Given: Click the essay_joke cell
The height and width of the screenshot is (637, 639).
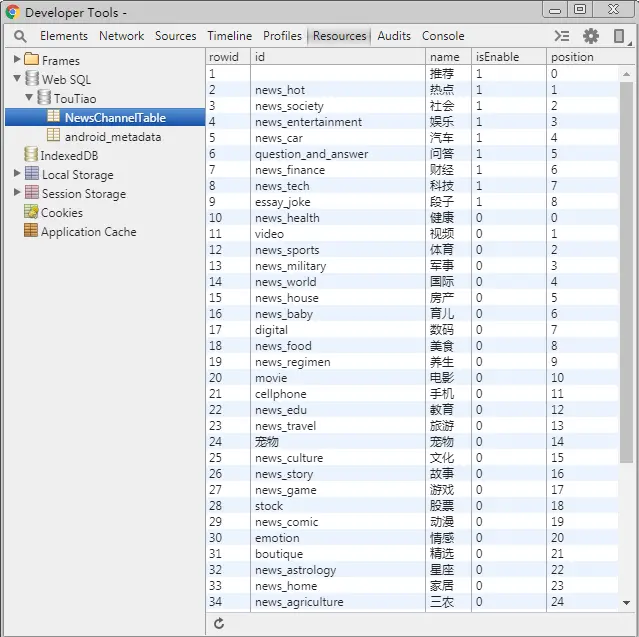Looking at the screenshot, I should point(338,202).
